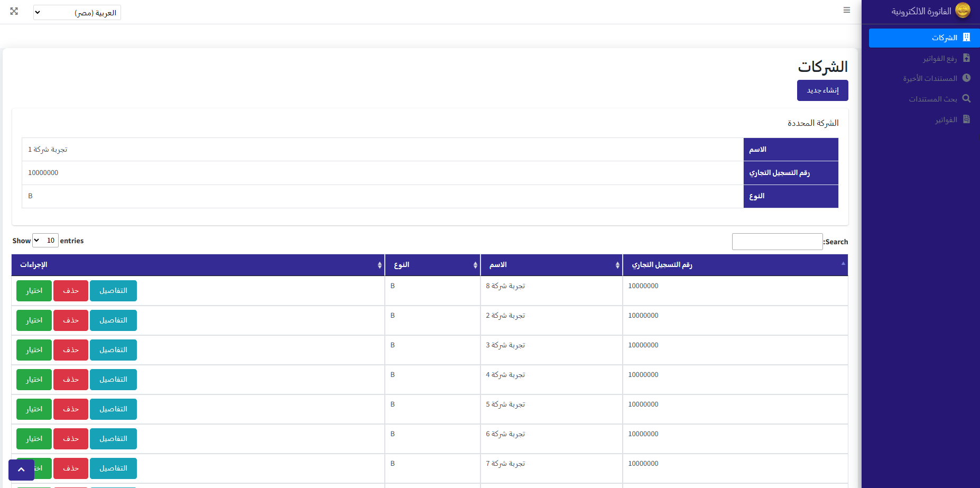Click the magnifier icon for بحث المستندات

tap(967, 98)
